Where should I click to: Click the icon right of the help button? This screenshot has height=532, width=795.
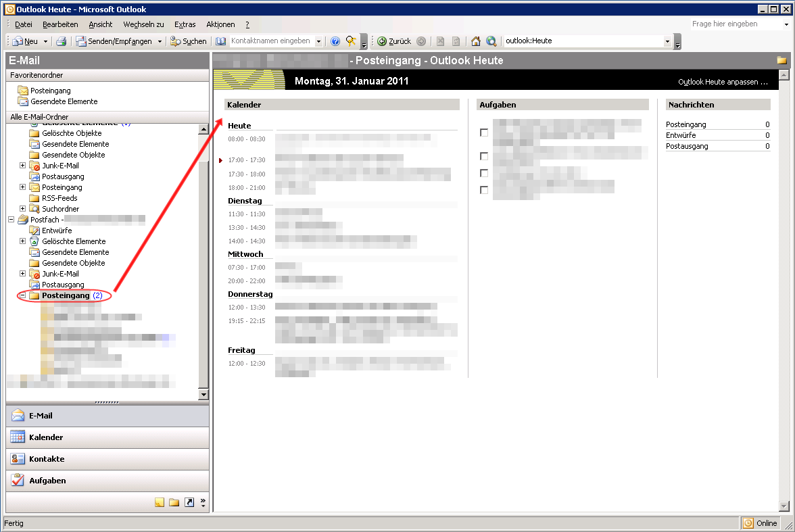(351, 41)
